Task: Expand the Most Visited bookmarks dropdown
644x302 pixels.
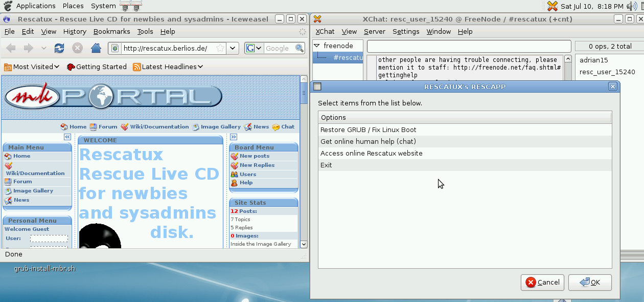Action: (x=57, y=67)
